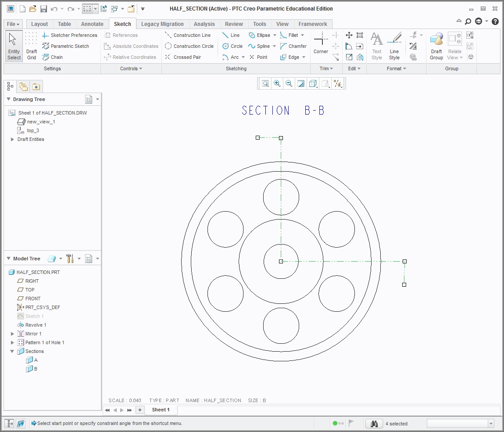Toggle the Chain sketching option

52,57
